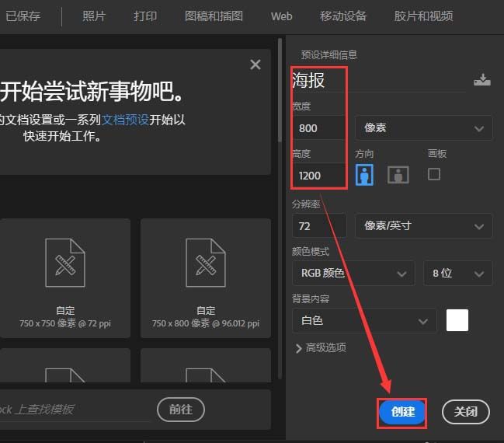
Task: Click the presets list vertical scrollbar
Action: tap(280, 90)
